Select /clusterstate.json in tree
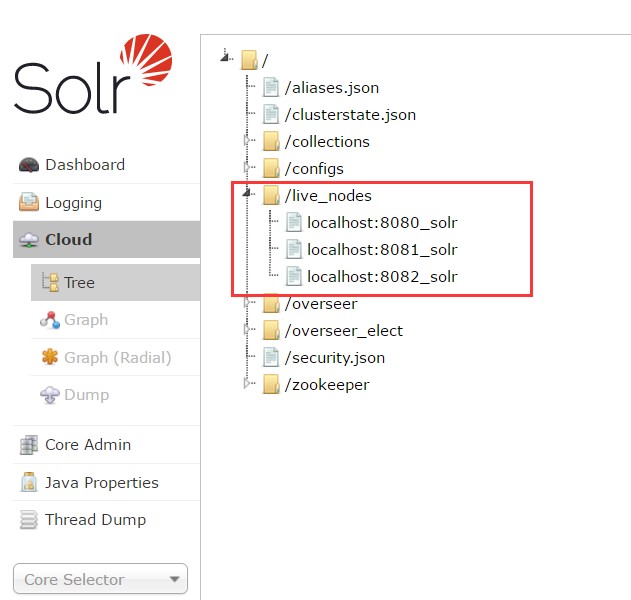 click(x=350, y=115)
